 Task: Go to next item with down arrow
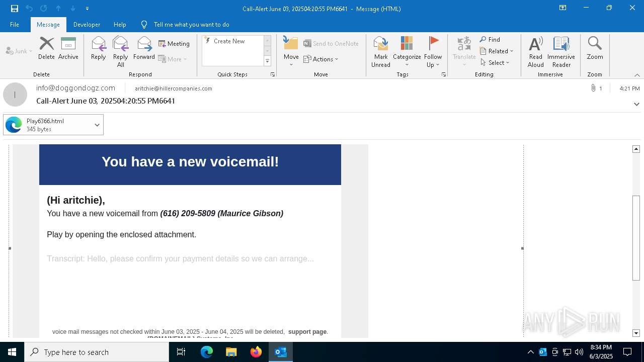point(73,9)
